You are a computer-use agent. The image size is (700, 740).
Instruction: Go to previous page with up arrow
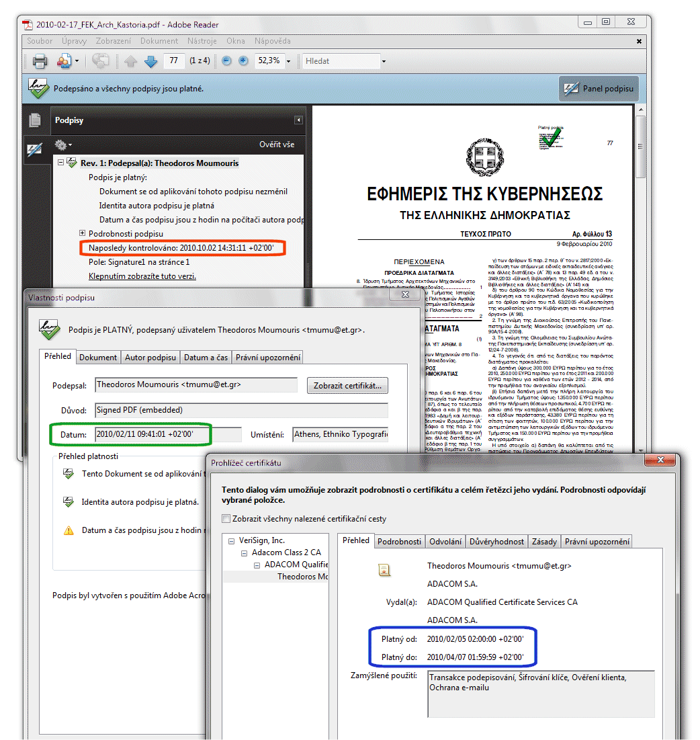(130, 61)
